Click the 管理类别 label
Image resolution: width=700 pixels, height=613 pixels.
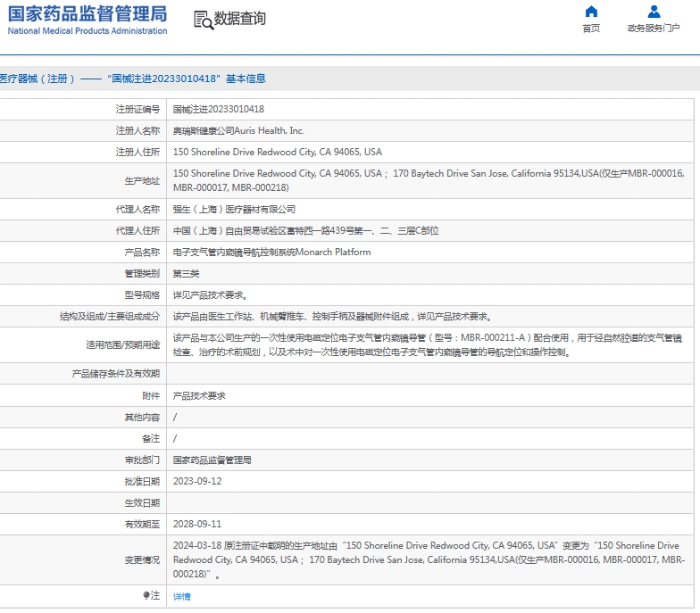(x=142, y=273)
